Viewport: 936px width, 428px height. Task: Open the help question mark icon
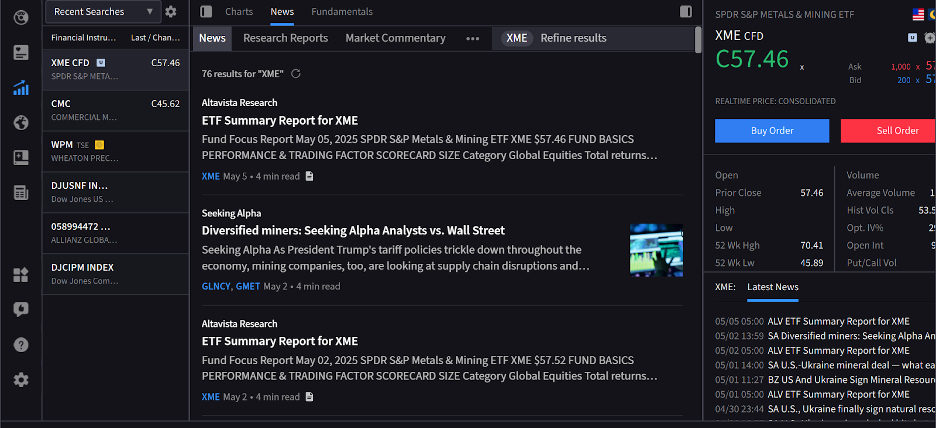coord(21,345)
